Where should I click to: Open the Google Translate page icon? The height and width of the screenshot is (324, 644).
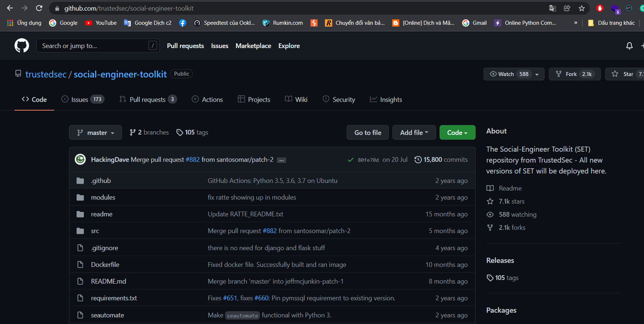552,8
